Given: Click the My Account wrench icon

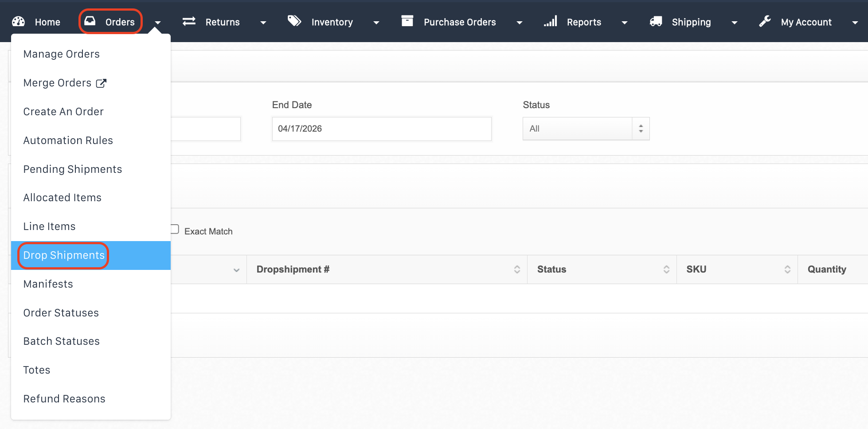Looking at the screenshot, I should pyautogui.click(x=765, y=21).
